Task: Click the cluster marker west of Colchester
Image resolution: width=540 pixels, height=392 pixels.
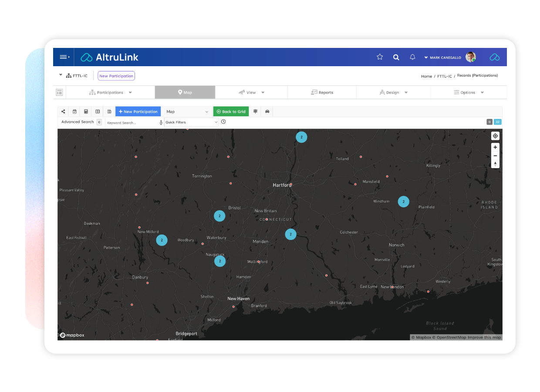Action: 290,234
